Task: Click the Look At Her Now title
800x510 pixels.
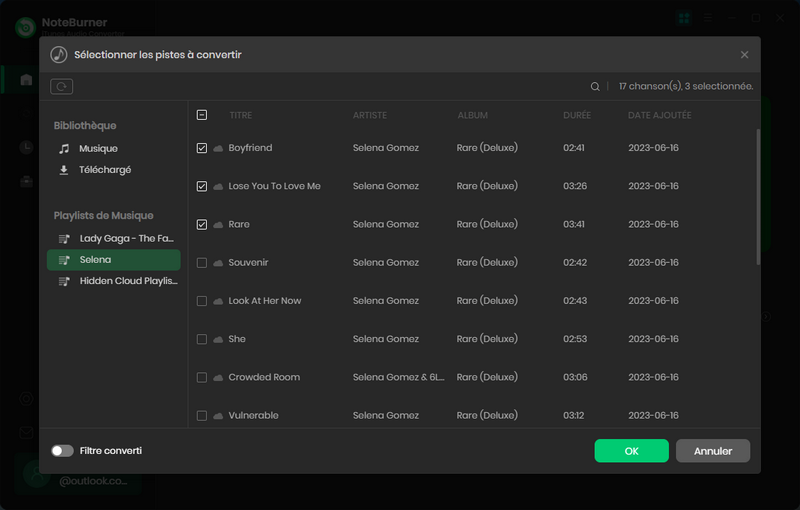Action: point(265,301)
